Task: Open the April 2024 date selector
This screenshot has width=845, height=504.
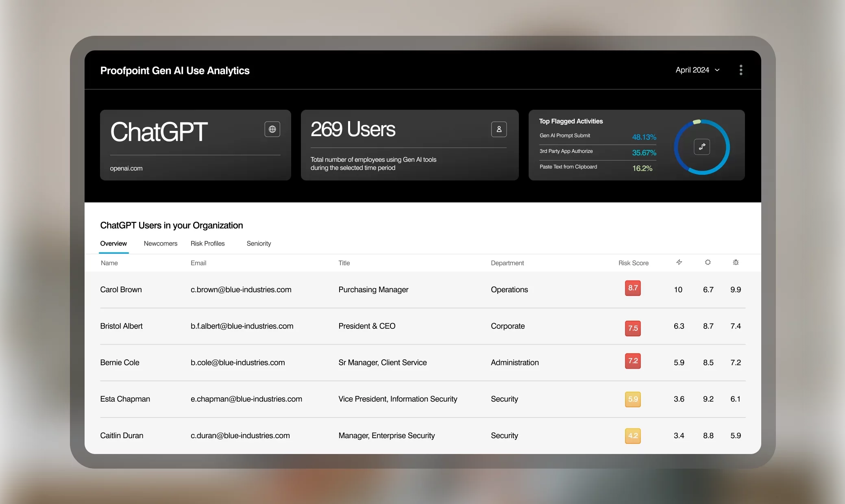Action: [697, 70]
